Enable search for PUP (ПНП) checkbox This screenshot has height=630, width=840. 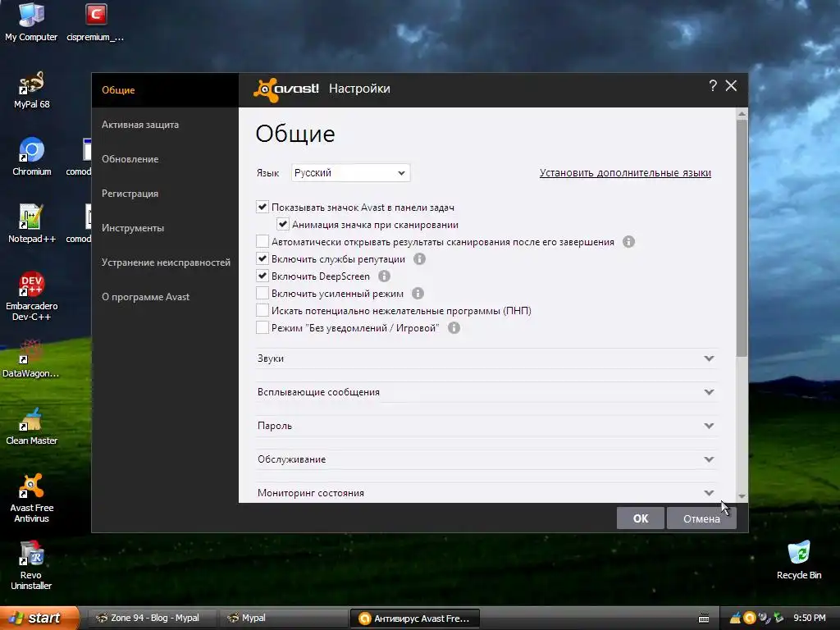(262, 309)
